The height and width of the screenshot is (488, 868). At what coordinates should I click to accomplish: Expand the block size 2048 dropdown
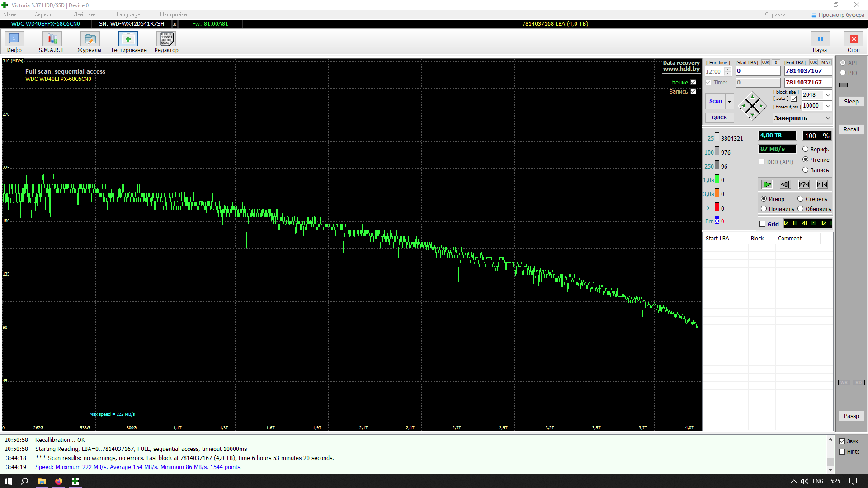tap(828, 95)
